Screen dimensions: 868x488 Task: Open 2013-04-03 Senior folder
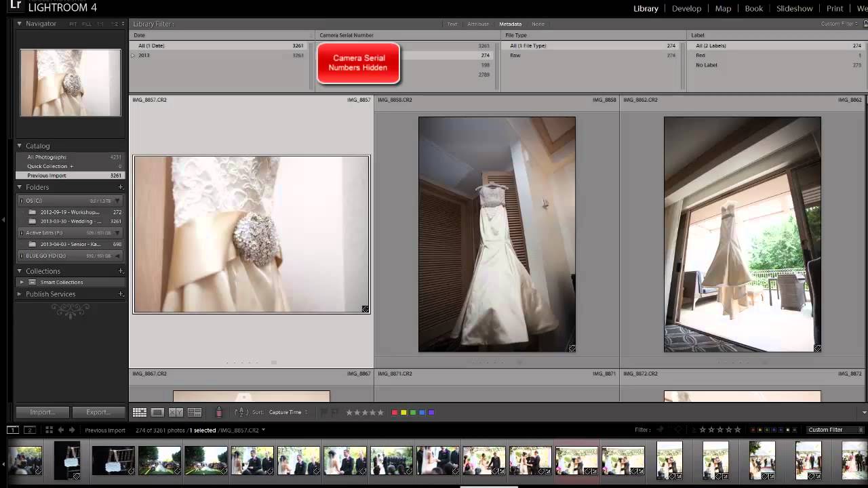pyautogui.click(x=70, y=244)
